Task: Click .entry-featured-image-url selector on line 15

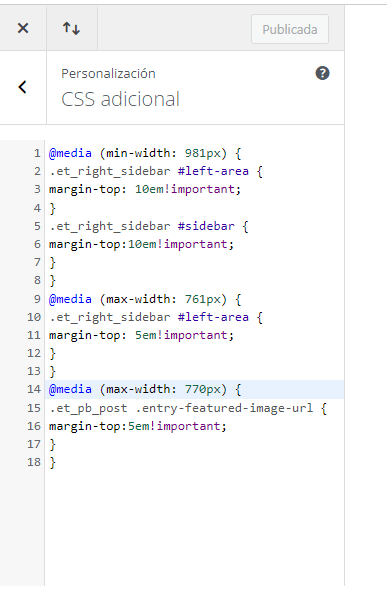Action: coord(224,408)
